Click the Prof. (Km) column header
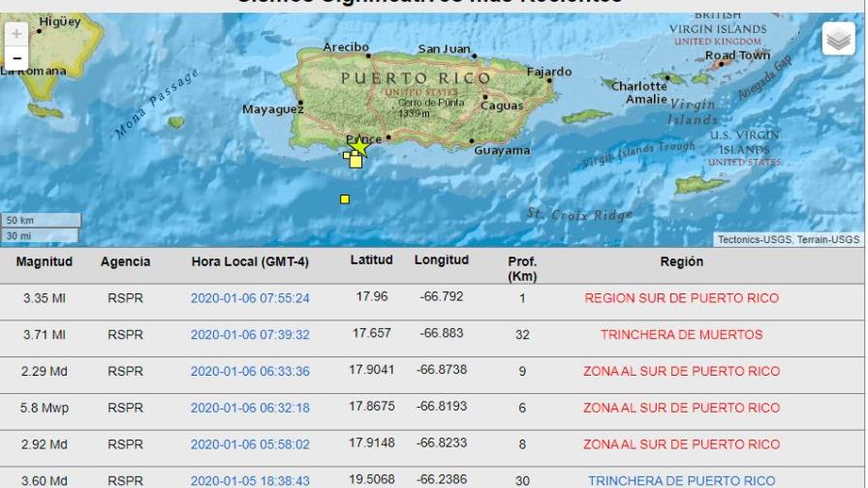The image size is (868, 488). click(522, 269)
